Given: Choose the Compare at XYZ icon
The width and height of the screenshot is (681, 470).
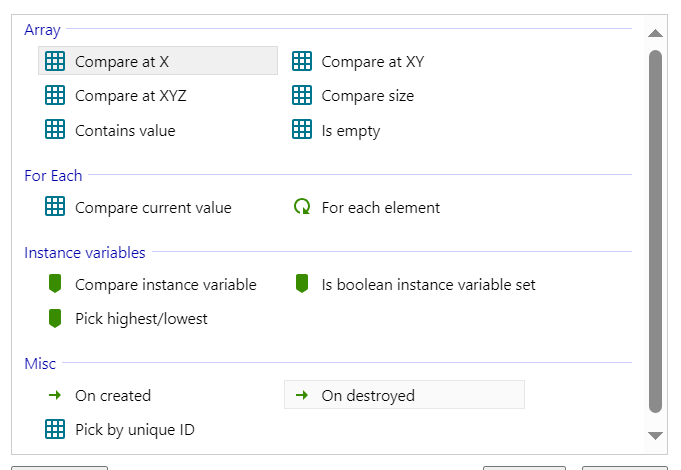Looking at the screenshot, I should [x=55, y=95].
